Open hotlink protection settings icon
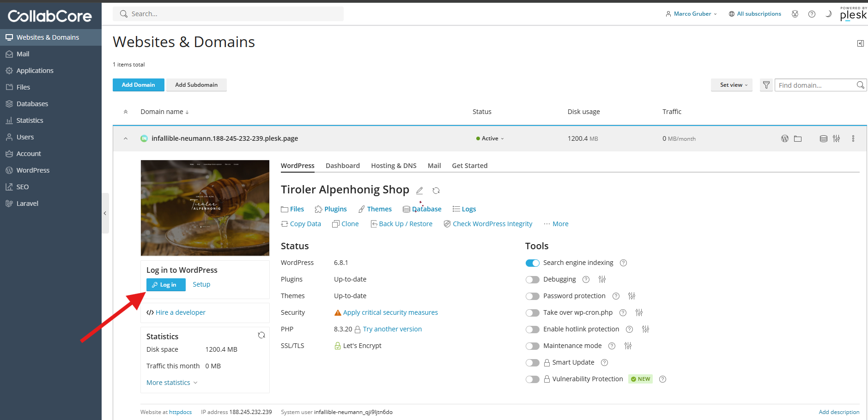This screenshot has height=420, width=868. pos(645,329)
